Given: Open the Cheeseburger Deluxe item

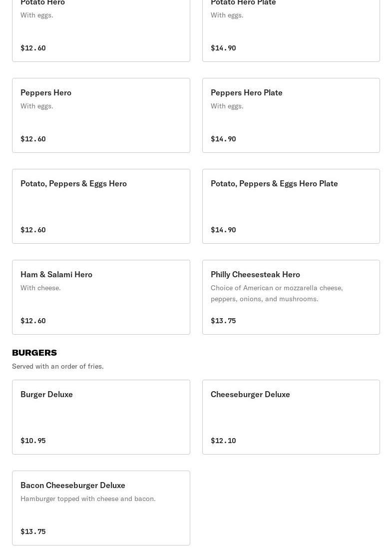Looking at the screenshot, I should 291,417.
